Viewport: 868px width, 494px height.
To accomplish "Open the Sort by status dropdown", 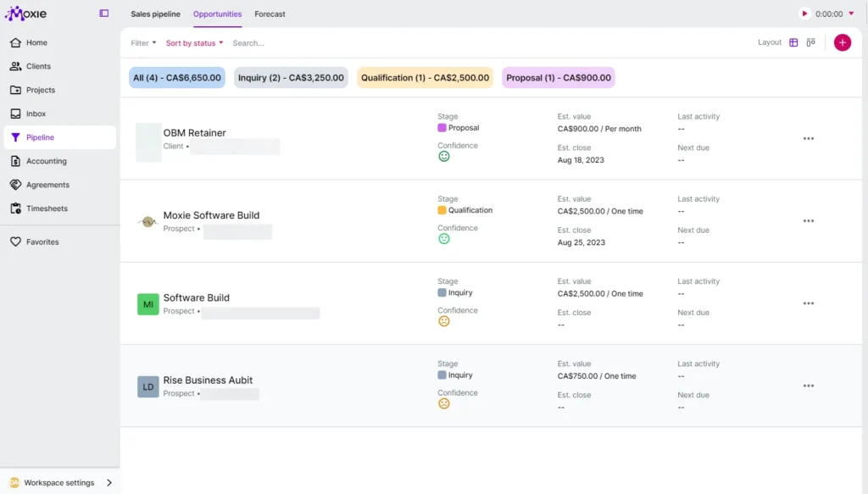I will click(194, 43).
